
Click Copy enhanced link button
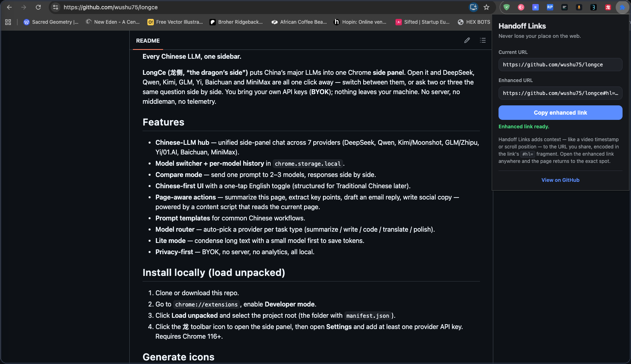tap(561, 113)
